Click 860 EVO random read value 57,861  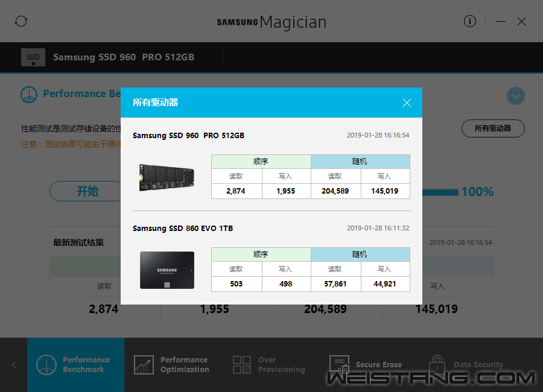click(335, 284)
